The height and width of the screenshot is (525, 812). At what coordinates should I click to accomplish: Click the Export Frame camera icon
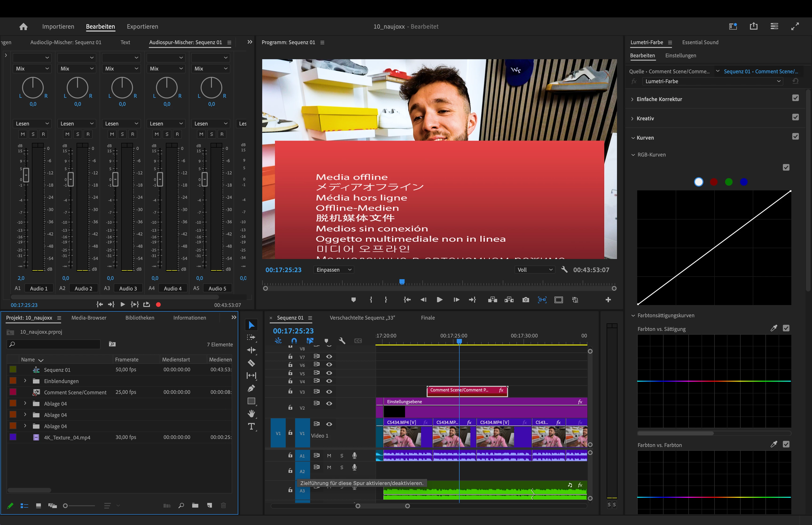pos(525,300)
